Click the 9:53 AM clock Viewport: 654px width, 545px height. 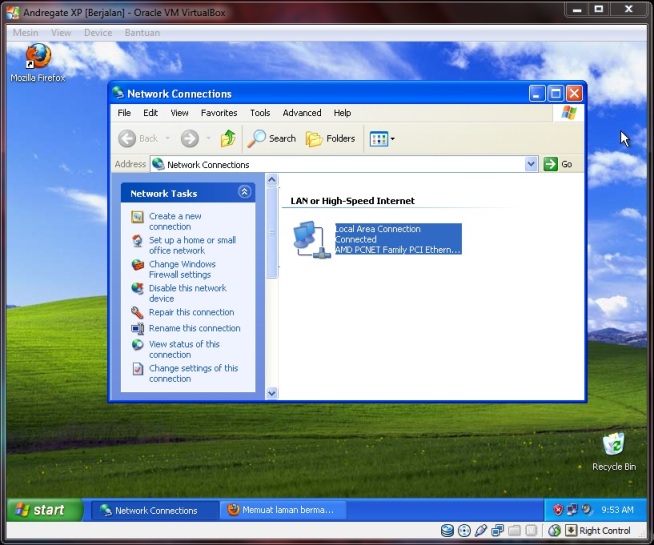tap(617, 510)
